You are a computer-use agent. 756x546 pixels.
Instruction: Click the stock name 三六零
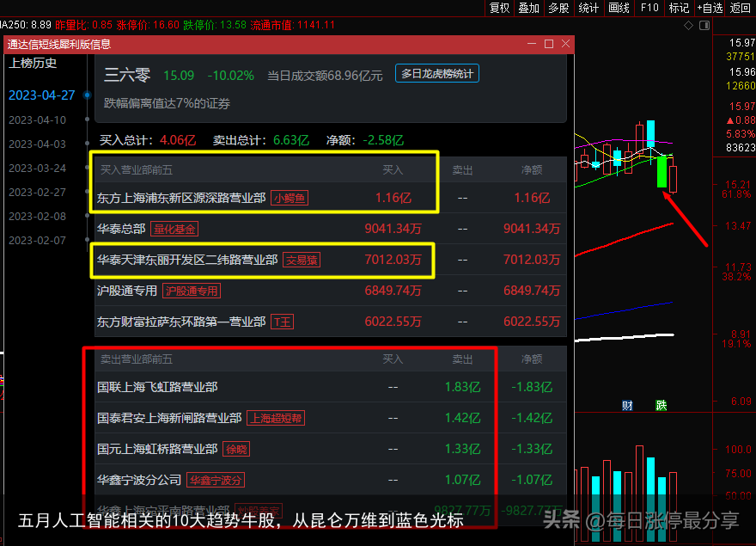127,76
